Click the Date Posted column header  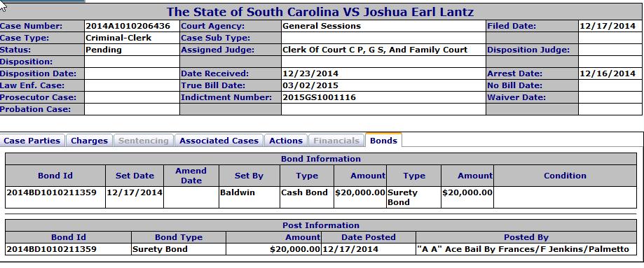(x=369, y=237)
